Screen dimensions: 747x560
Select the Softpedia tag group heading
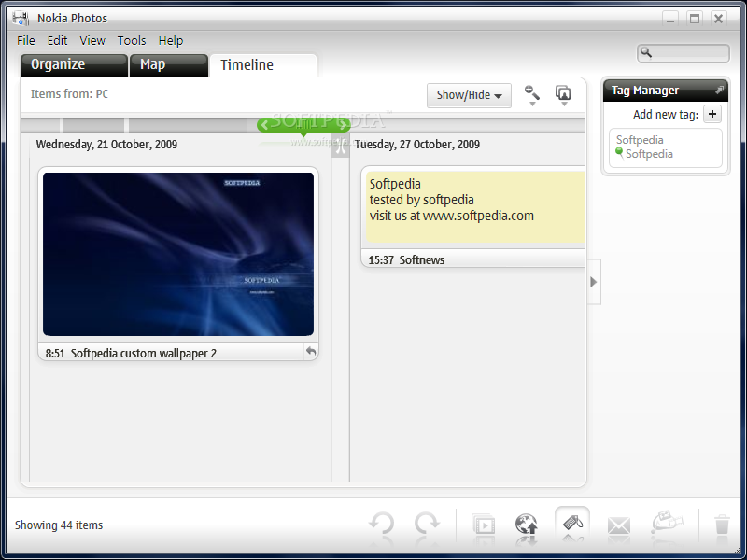coord(640,139)
